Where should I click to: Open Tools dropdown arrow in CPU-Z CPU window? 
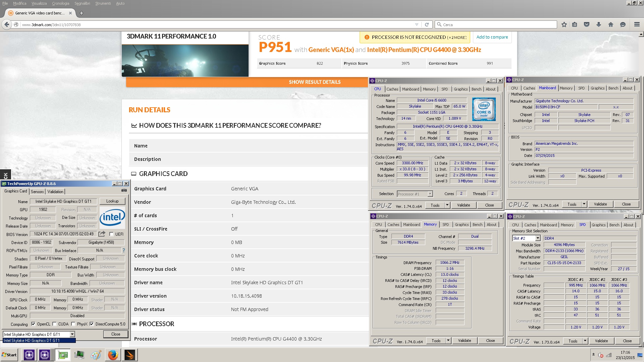[x=447, y=205]
